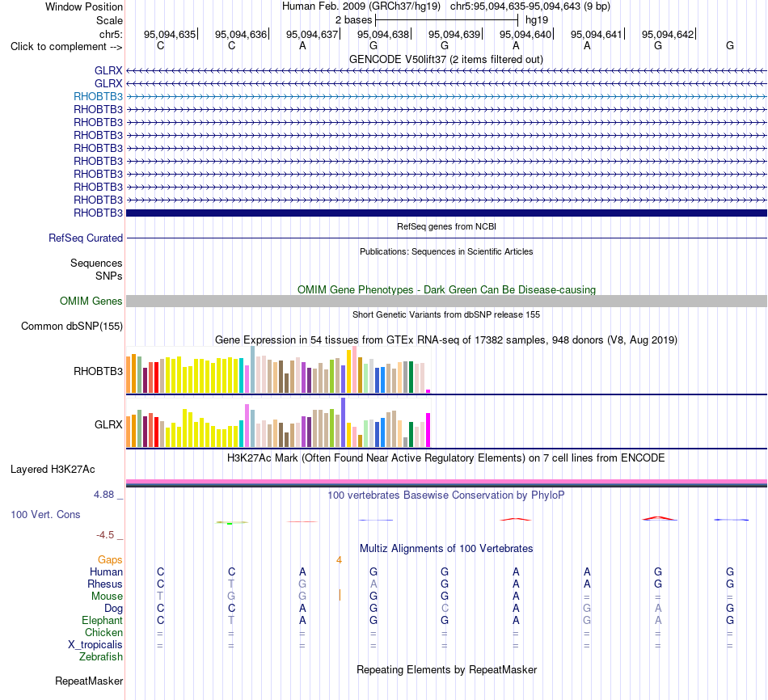Click the Window Position label
The image size is (768, 700).
point(84,6)
